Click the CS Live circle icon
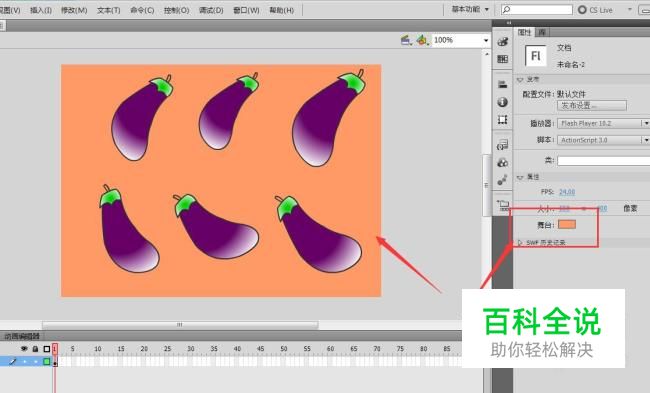This screenshot has height=393, width=650. (x=582, y=10)
